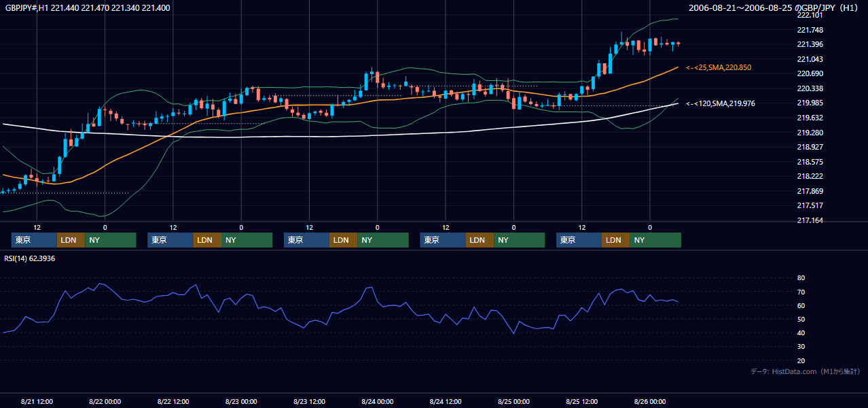Click price axis value 220.690
Screen dimensions: 868x408
click(x=809, y=73)
